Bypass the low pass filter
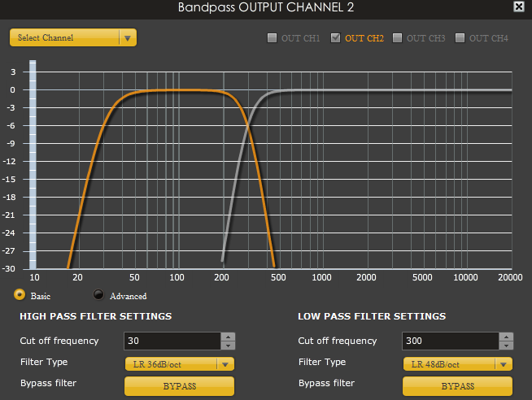This screenshot has width=532, height=400. pyautogui.click(x=458, y=386)
